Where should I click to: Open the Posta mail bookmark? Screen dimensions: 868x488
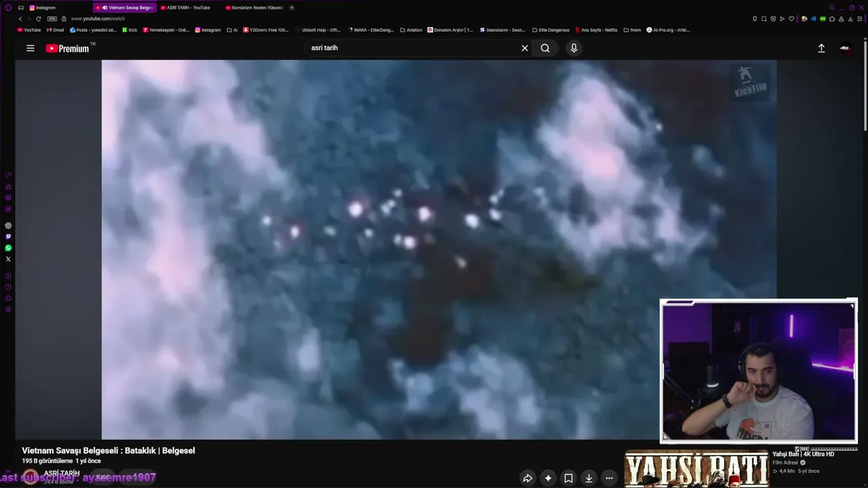coord(94,30)
